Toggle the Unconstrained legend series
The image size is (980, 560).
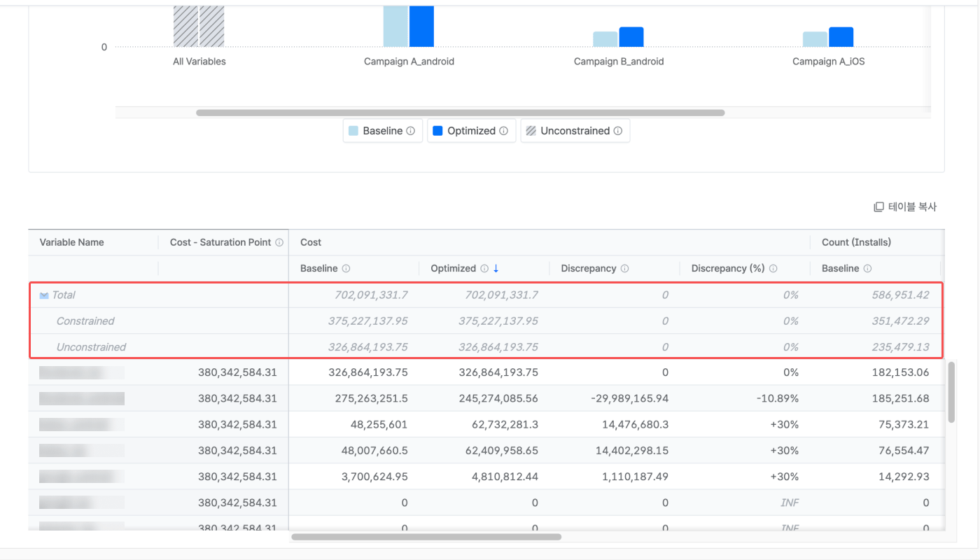(x=575, y=131)
